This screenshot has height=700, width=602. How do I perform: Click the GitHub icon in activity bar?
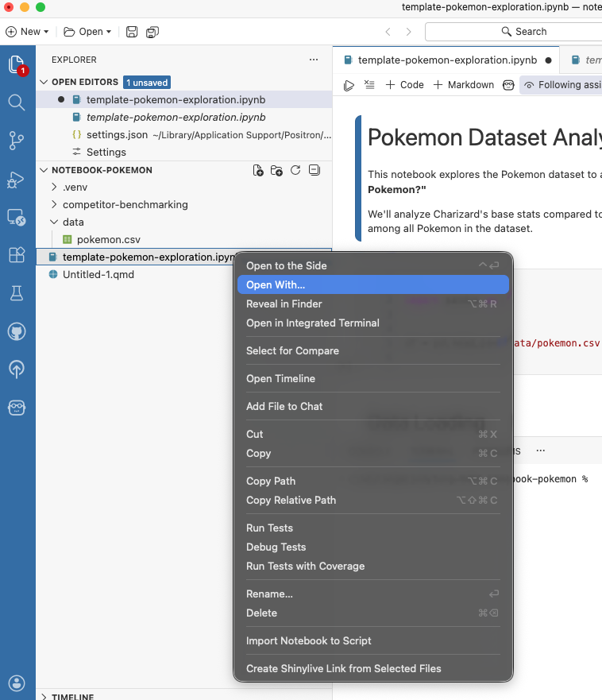pyautogui.click(x=17, y=331)
